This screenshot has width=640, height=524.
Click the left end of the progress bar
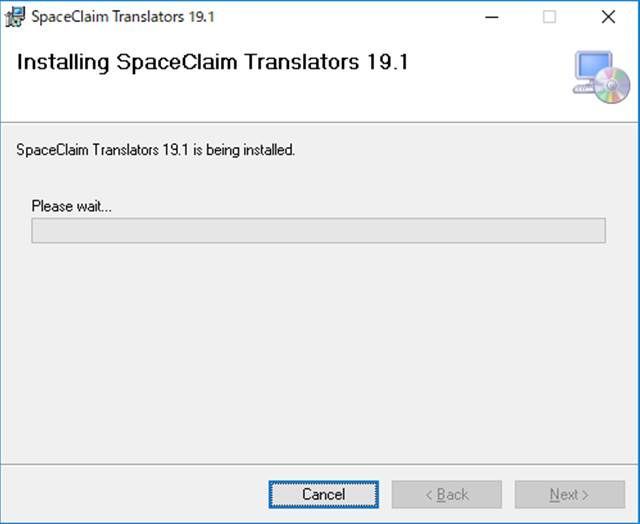38,231
